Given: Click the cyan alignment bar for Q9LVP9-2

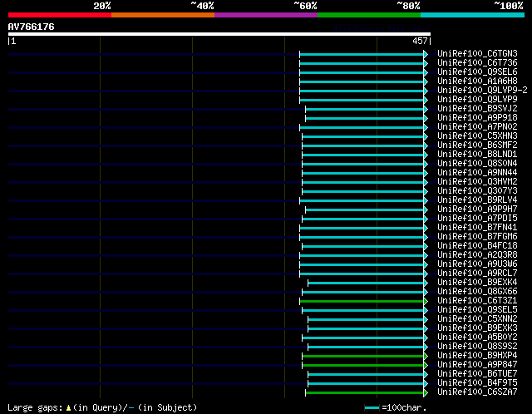Looking at the screenshot, I should pyautogui.click(x=362, y=91).
